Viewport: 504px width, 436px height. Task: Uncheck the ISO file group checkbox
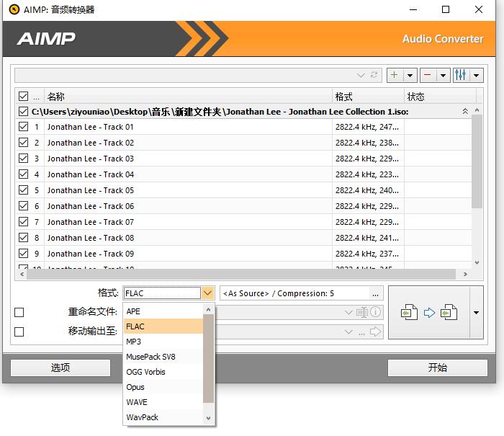(x=24, y=111)
